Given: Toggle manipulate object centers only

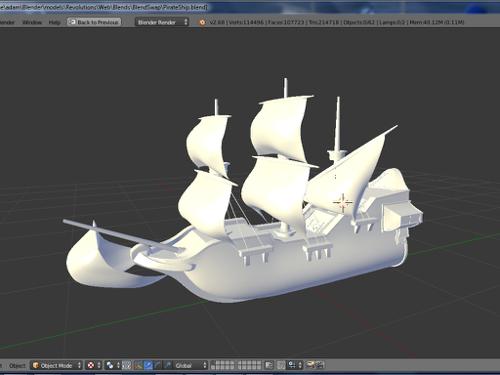Looking at the screenshot, I should [x=127, y=366].
